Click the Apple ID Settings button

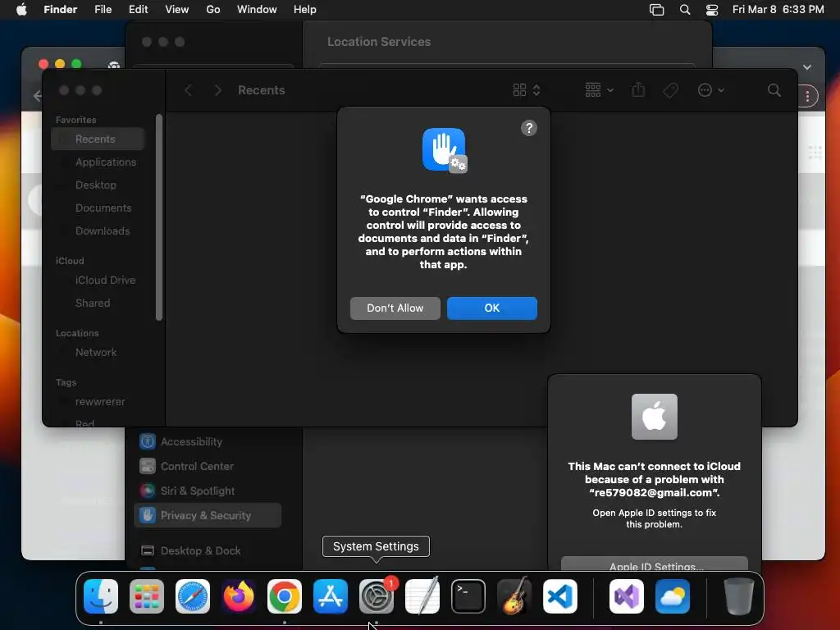(654, 564)
